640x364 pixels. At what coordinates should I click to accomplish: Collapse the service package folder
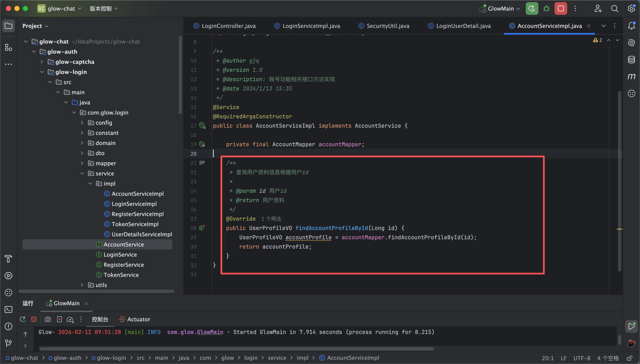[x=82, y=173]
